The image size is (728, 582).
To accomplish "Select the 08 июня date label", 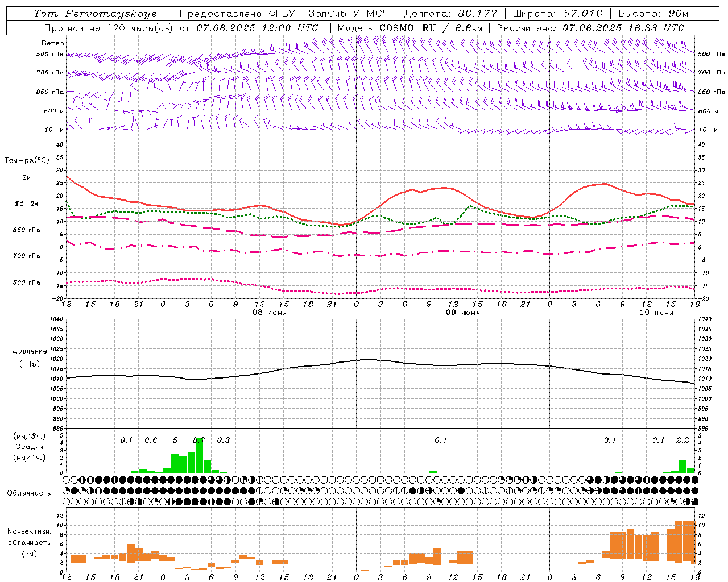I will pyautogui.click(x=270, y=313).
